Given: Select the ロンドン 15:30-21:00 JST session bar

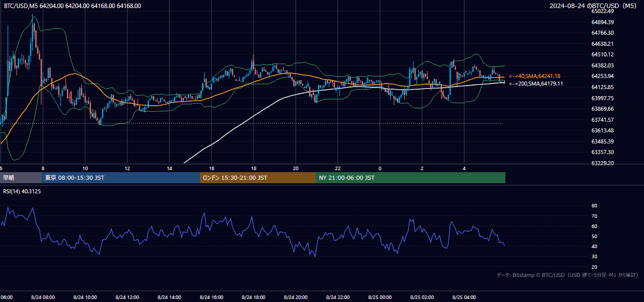Looking at the screenshot, I should click(x=258, y=178).
